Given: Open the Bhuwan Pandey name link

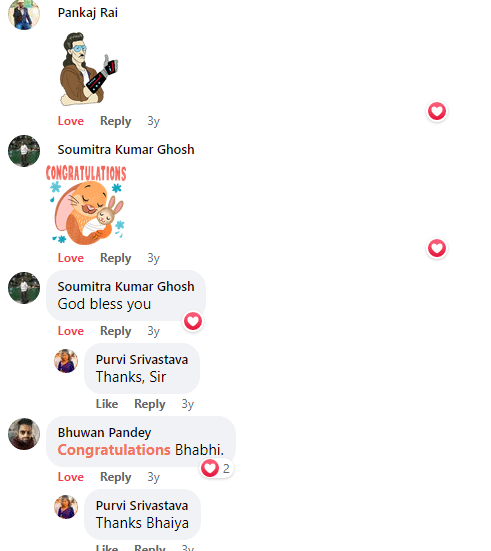Looking at the screenshot, I should [104, 433].
